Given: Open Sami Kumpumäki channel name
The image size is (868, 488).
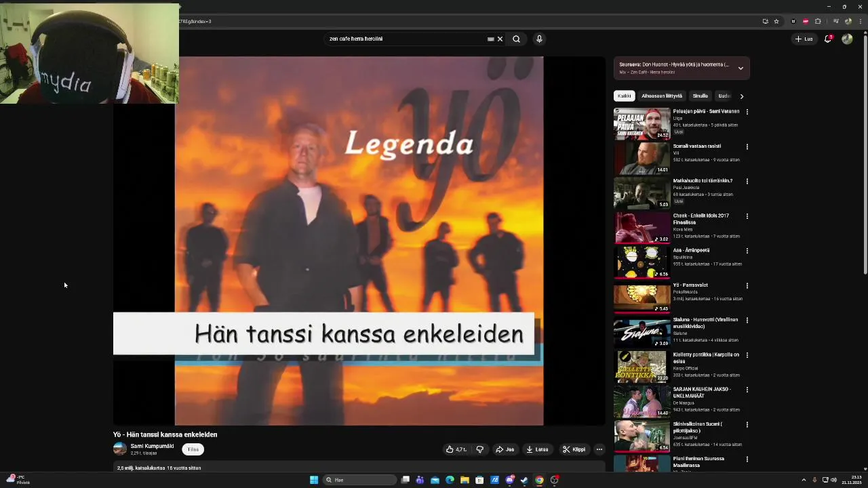Looking at the screenshot, I should [x=152, y=446].
